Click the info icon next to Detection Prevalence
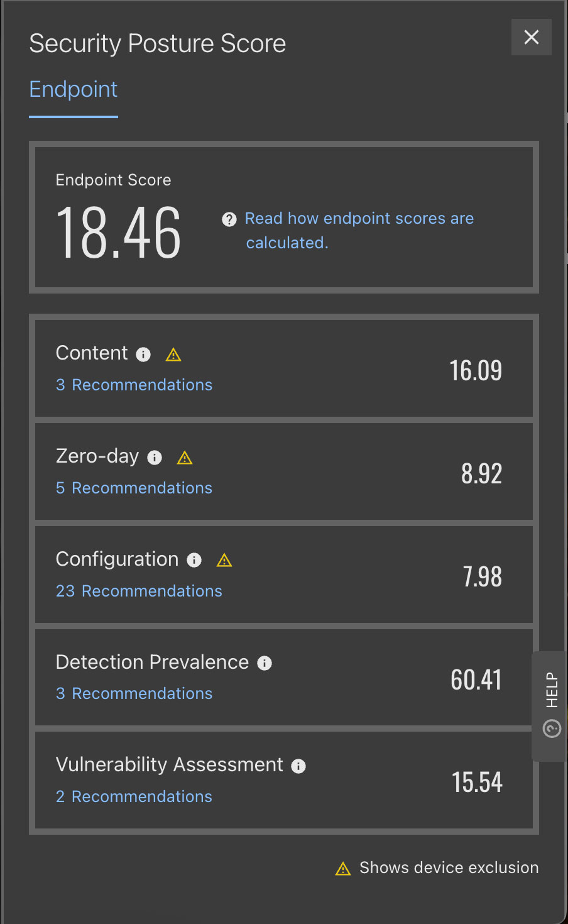Viewport: 568px width, 924px height. click(265, 663)
